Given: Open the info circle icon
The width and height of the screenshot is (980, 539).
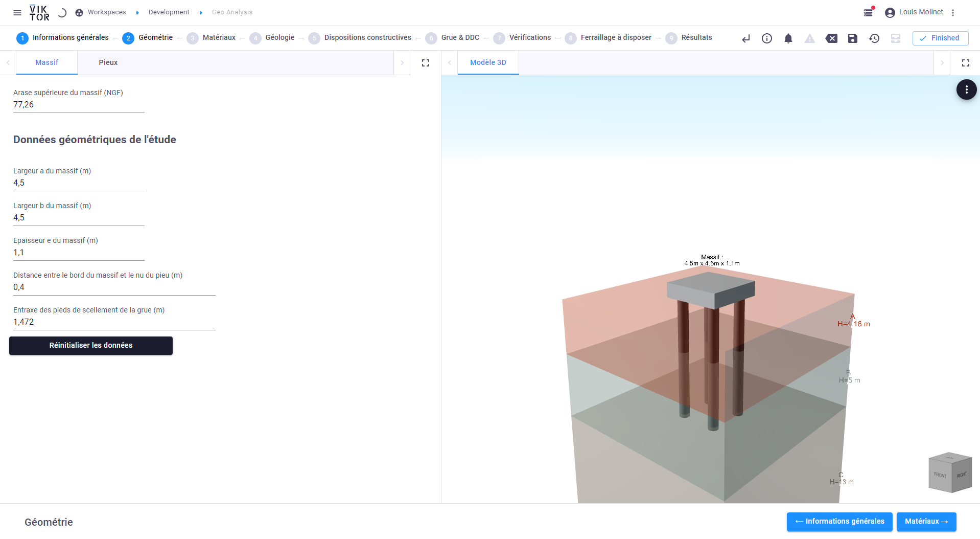Looking at the screenshot, I should [x=767, y=38].
